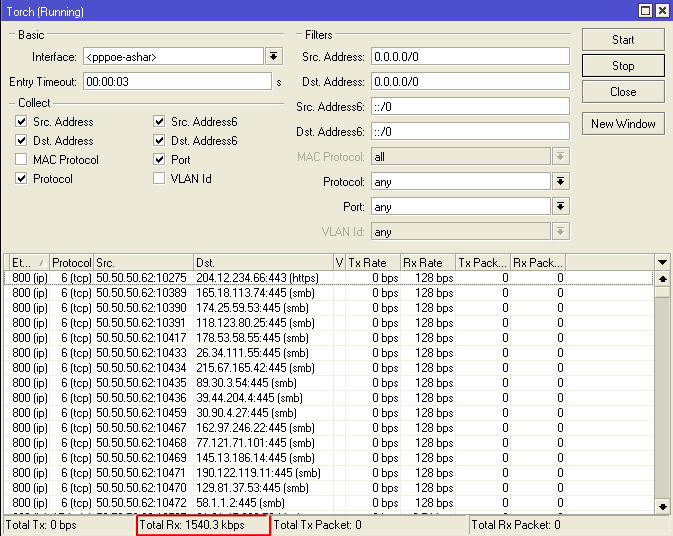Sort by the Dst. column header

point(263,262)
